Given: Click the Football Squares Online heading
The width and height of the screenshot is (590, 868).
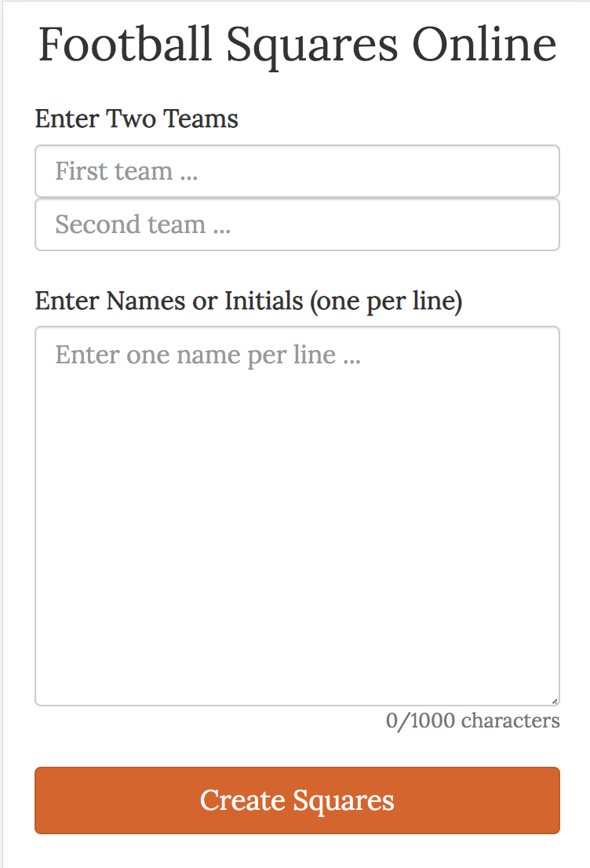Looking at the screenshot, I should click(295, 43).
